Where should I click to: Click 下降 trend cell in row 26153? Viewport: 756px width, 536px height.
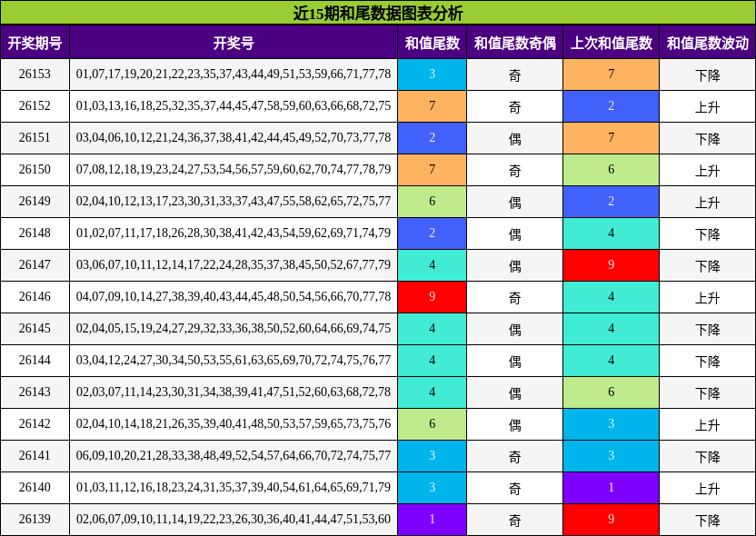point(707,74)
